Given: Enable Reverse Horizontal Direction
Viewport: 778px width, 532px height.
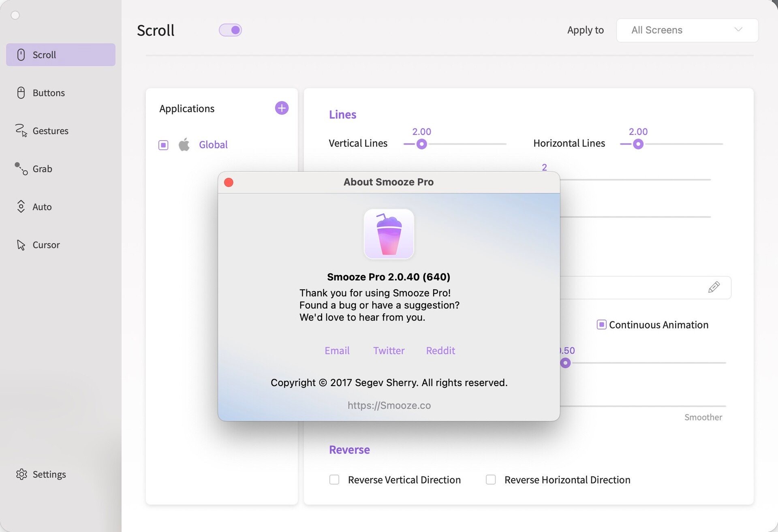Looking at the screenshot, I should click(x=491, y=480).
